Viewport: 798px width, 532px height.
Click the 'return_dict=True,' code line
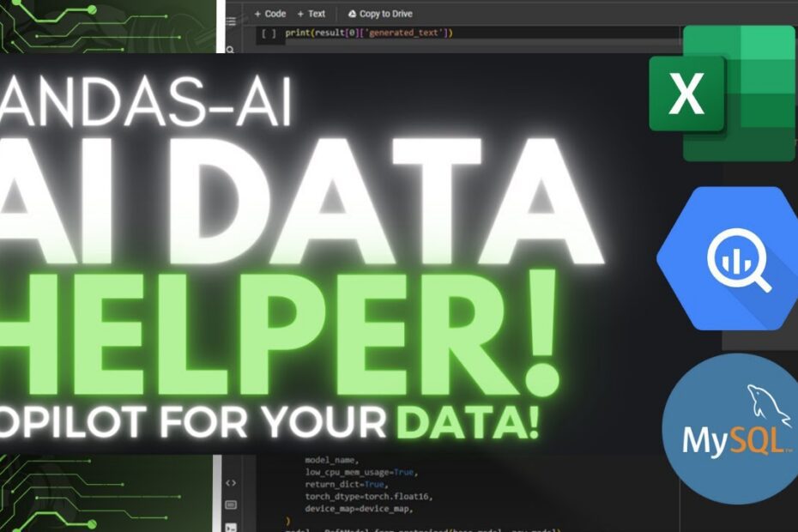point(347,484)
